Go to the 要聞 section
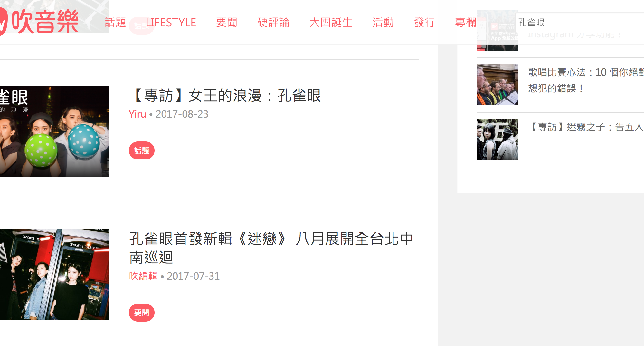 (226, 22)
